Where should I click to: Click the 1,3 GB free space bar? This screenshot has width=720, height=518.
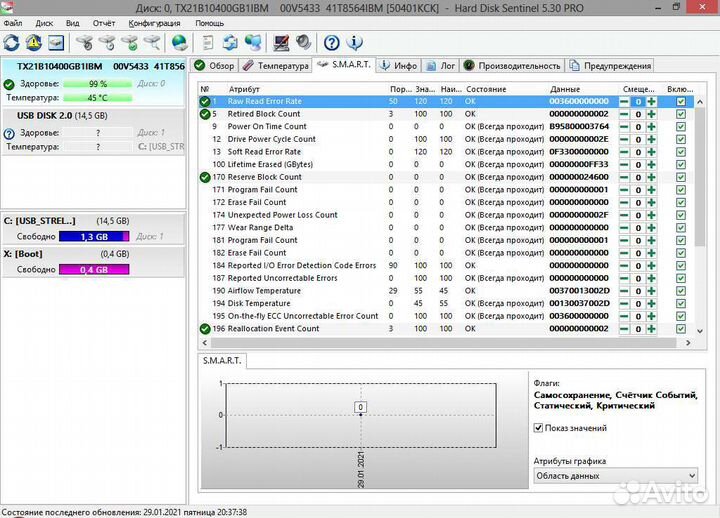click(94, 236)
